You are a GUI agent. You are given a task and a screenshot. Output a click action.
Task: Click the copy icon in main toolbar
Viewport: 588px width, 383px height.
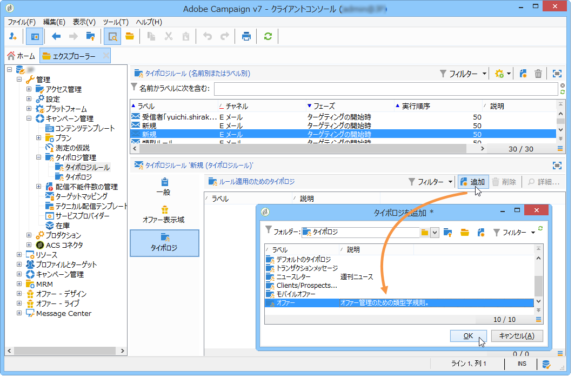click(x=151, y=36)
